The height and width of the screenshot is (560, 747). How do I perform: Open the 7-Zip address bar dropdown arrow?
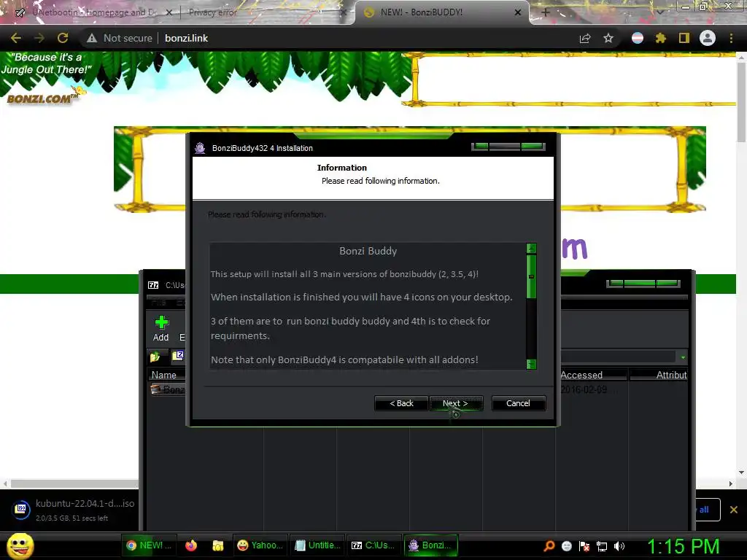(683, 357)
